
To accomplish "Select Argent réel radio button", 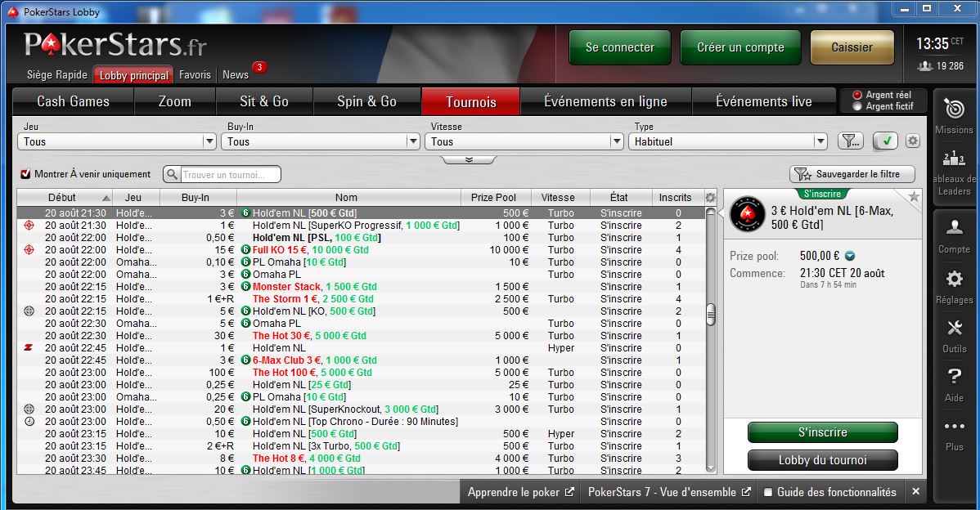I will pos(856,95).
